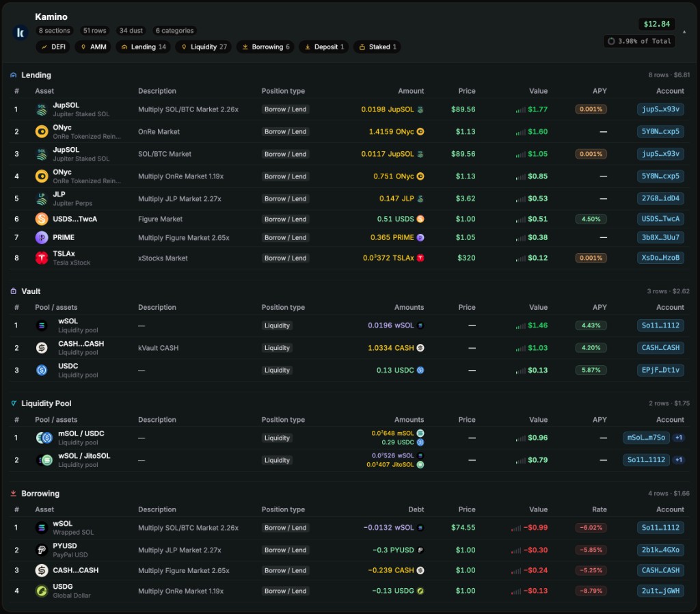Click the Liquidity Pool section icon

14,403
